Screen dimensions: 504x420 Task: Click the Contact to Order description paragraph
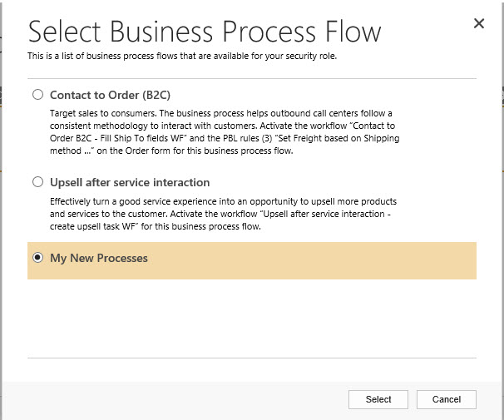click(x=220, y=131)
